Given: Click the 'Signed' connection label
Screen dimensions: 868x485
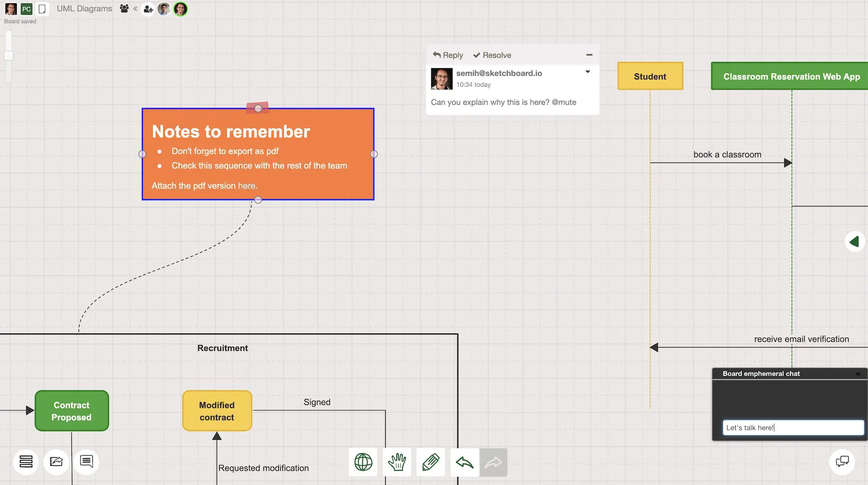Looking at the screenshot, I should [x=317, y=402].
